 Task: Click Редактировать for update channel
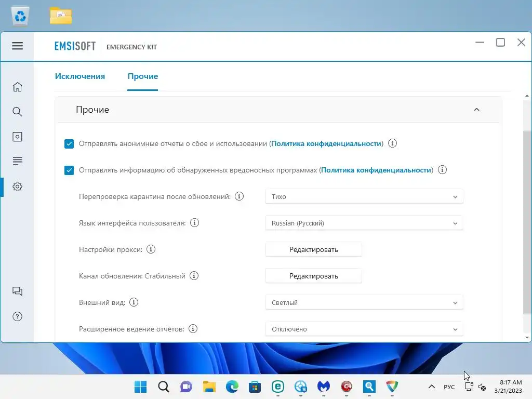coord(313,276)
